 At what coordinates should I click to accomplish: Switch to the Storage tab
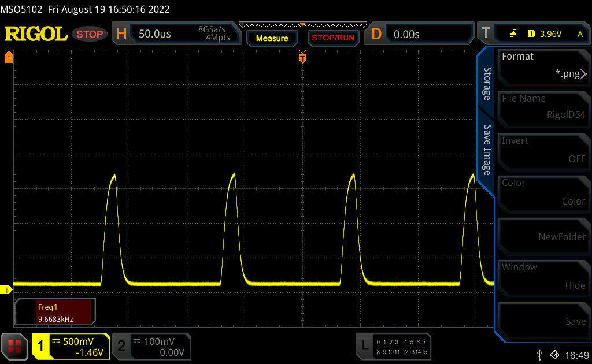(487, 84)
